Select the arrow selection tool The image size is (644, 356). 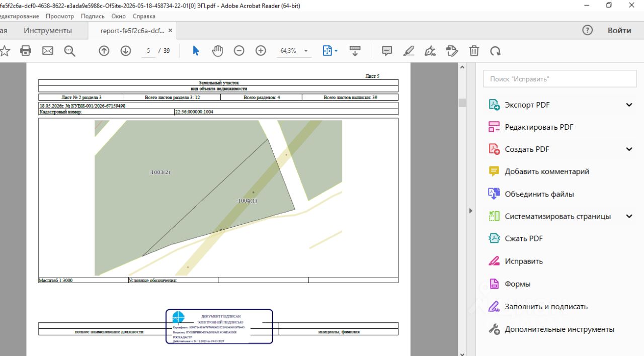click(x=196, y=51)
